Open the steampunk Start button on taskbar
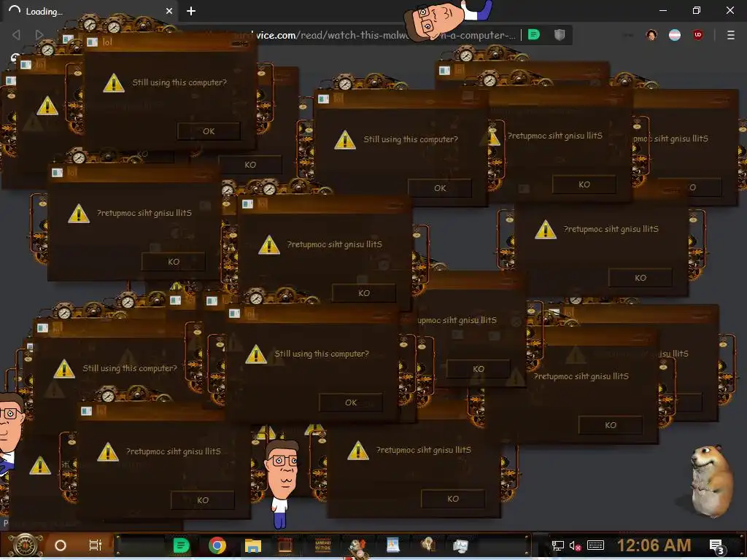Screen dimensions: 747x560 [26, 545]
